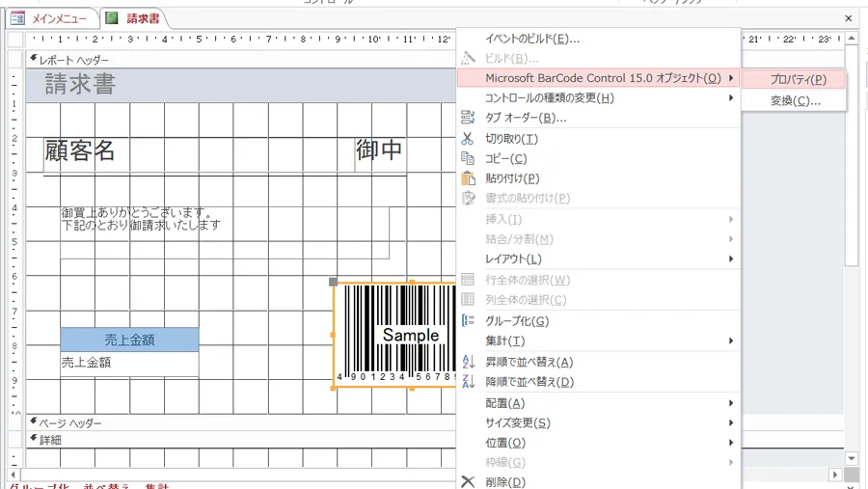Viewport: 868px width, 489px height.
Task: Click the Sort Descending Z-A icon
Action: pos(469,382)
